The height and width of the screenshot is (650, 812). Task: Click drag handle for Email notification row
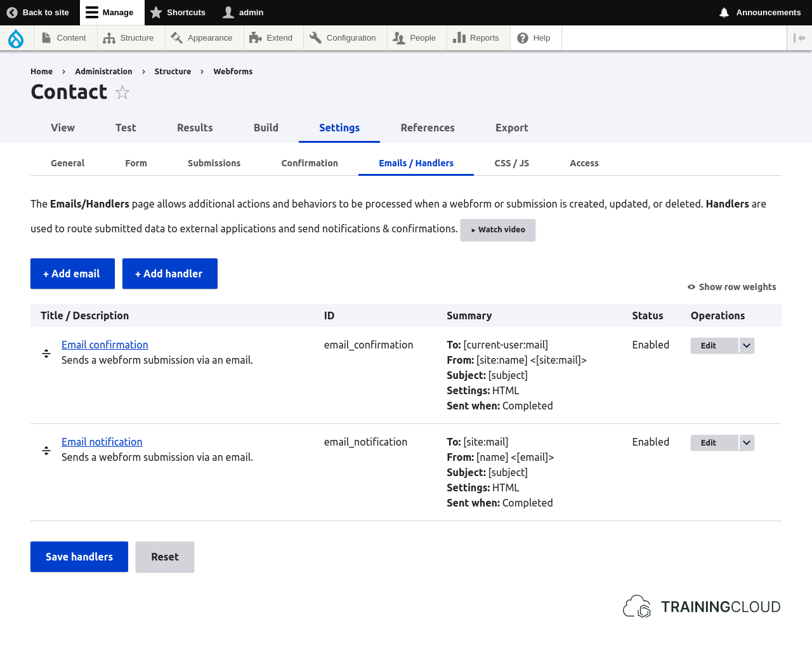point(46,451)
